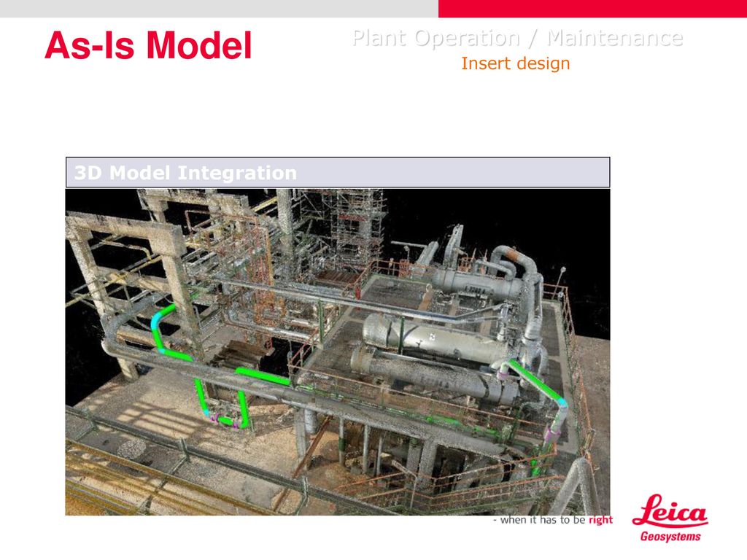The width and height of the screenshot is (747, 560).
Task: Click the '3D Model Integration' caption bar
Action: pos(338,172)
